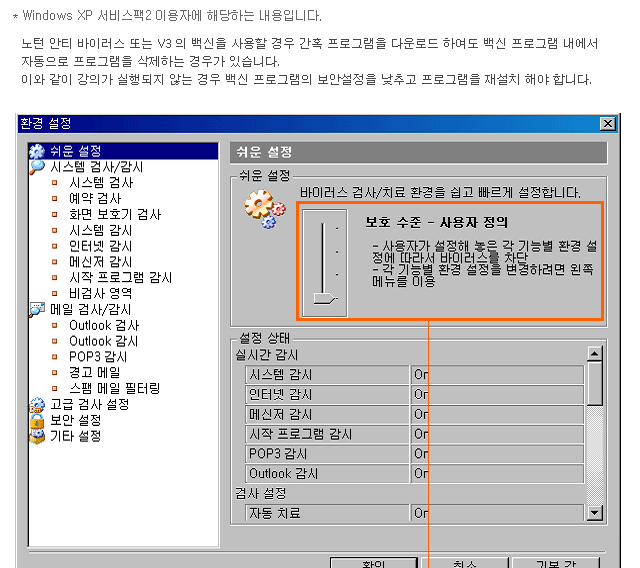Viewport: 640px width, 568px height.
Task: Click the mail icon for 메일 검사/감시
Action: pos(37,310)
